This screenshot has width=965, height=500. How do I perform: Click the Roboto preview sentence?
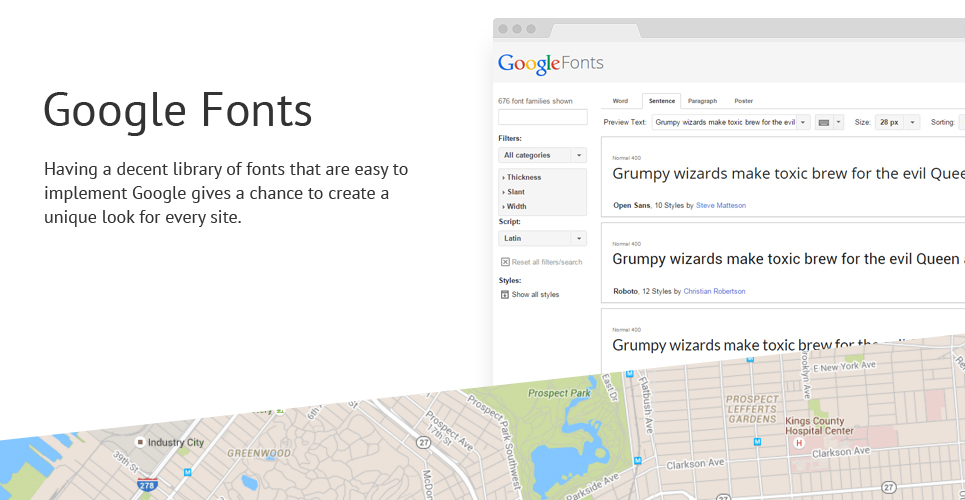click(x=788, y=259)
